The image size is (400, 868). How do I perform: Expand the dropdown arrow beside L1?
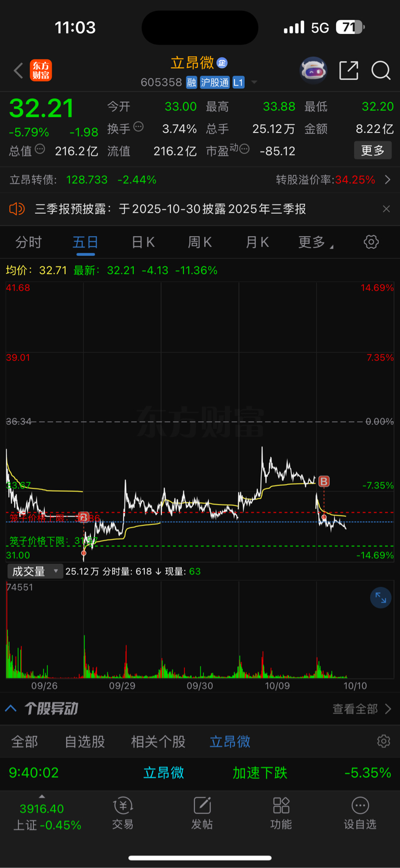(254, 82)
